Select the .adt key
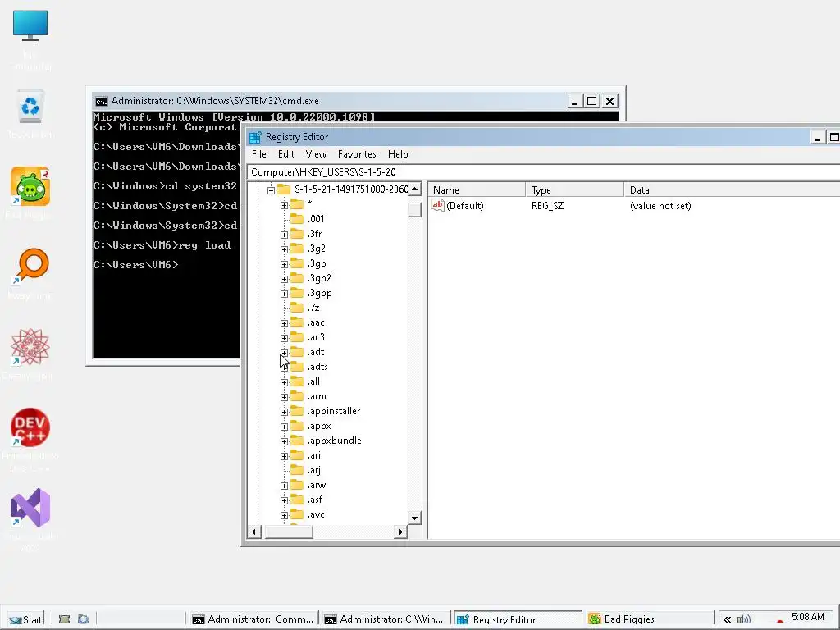The width and height of the screenshot is (840, 630). pos(316,352)
